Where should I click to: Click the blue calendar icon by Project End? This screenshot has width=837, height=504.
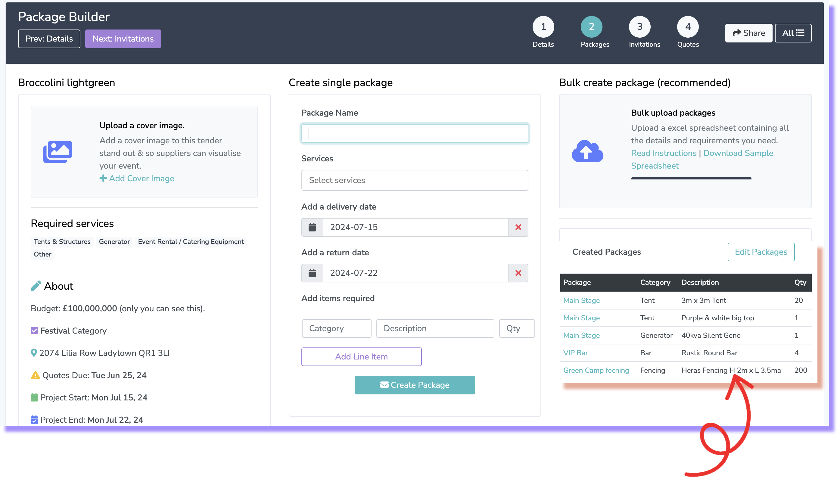point(34,420)
